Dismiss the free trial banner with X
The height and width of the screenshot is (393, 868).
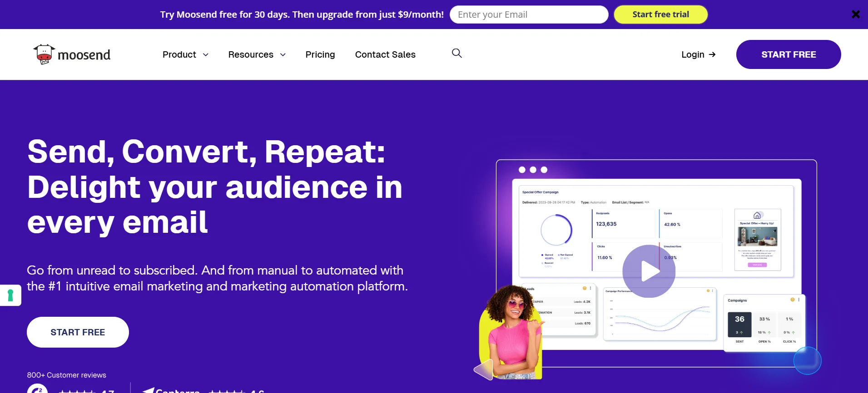[855, 15]
